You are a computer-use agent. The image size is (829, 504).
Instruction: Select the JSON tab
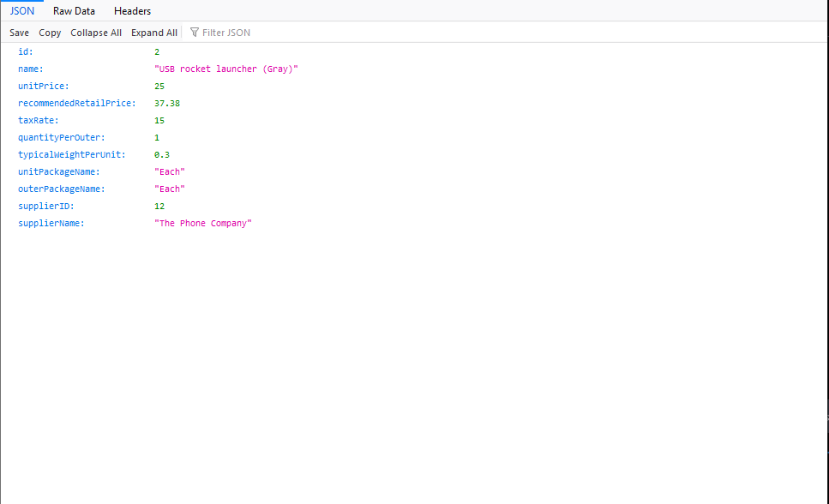click(x=22, y=11)
